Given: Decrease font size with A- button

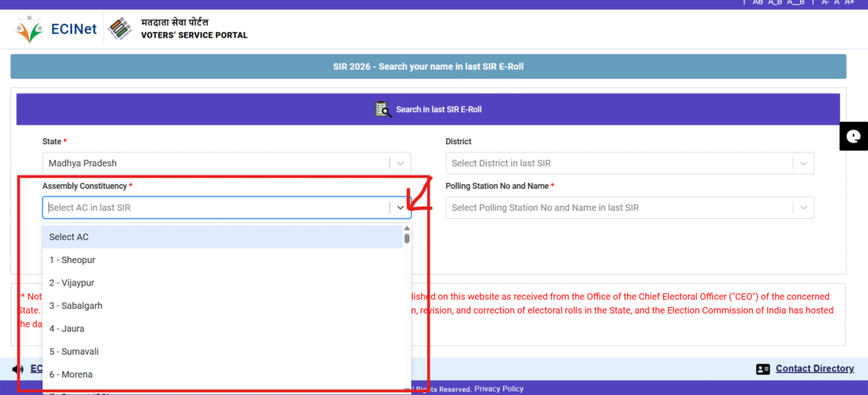Looking at the screenshot, I should [825, 3].
